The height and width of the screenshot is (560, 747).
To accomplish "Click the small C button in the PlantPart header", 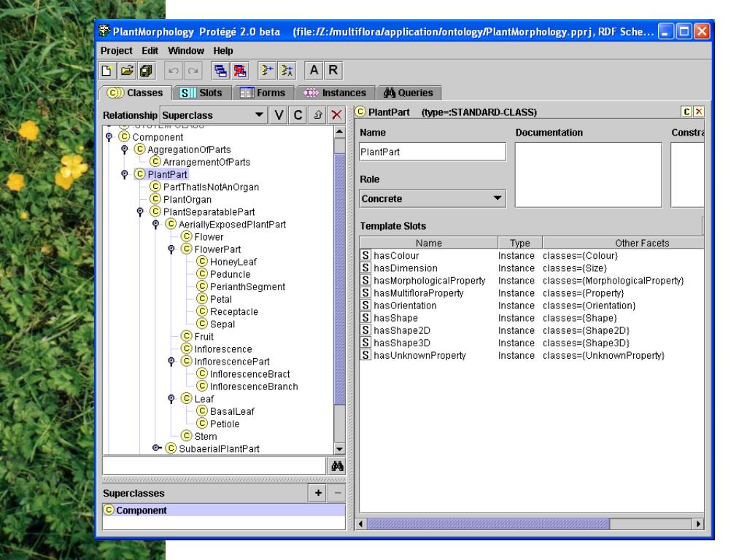I will [x=686, y=112].
